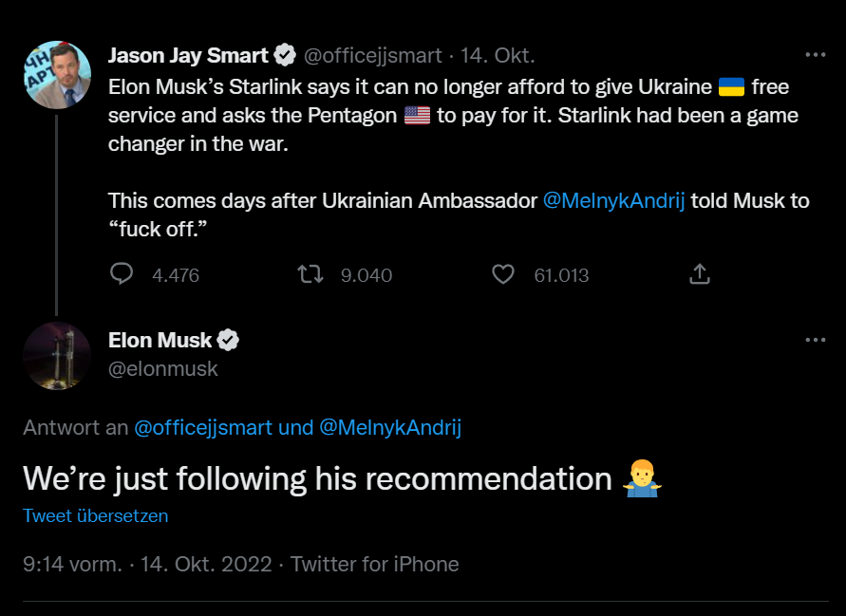Click the reply icon under Jason's tweet
This screenshot has height=616, width=846.
122,274
